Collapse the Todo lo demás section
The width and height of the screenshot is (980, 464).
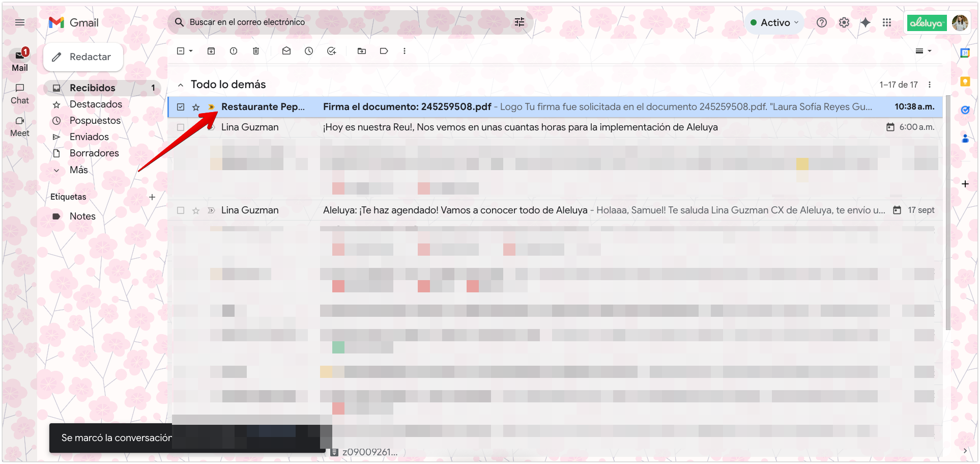pos(181,85)
